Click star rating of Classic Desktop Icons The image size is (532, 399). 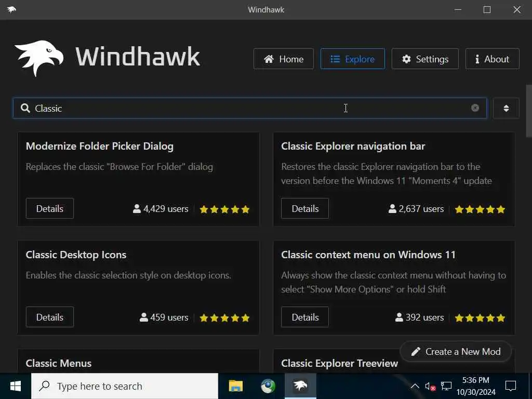224,317
